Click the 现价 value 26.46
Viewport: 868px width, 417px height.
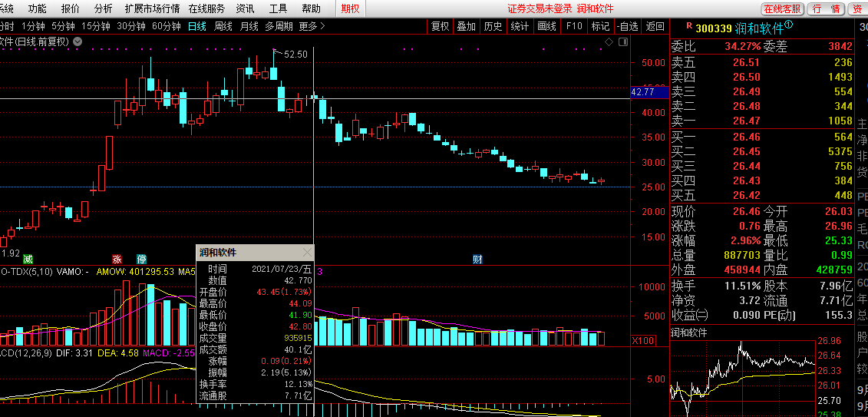[746, 211]
